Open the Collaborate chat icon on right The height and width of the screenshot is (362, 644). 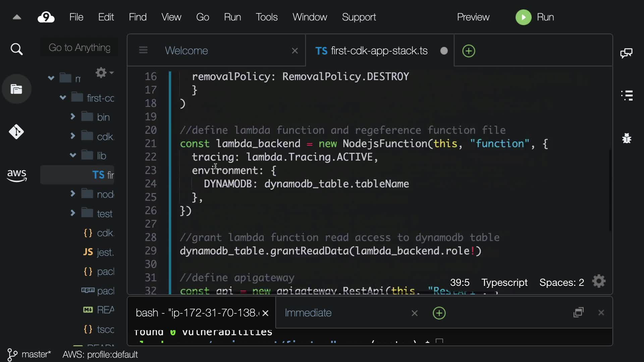pos(626,53)
